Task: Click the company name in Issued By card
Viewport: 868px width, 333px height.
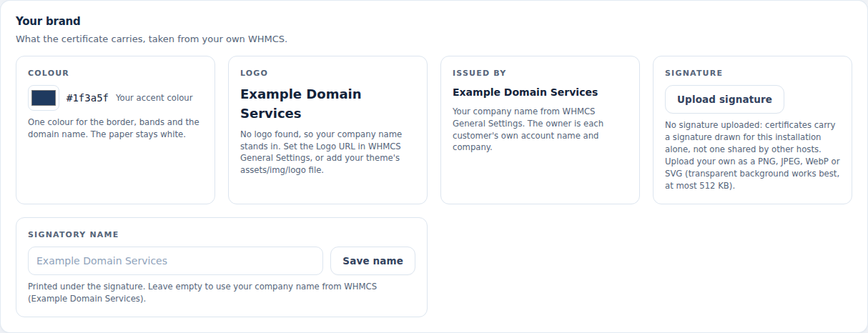Action: [525, 92]
